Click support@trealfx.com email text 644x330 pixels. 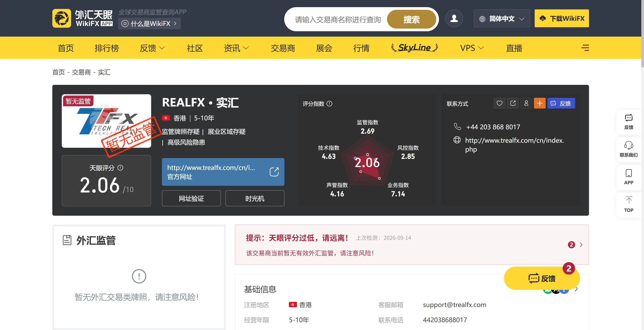click(454, 305)
